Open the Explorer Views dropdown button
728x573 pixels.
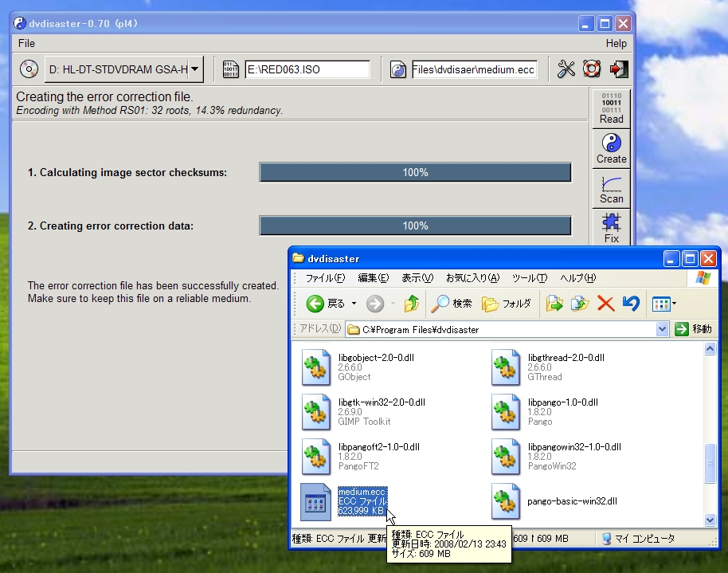pyautogui.click(x=664, y=304)
